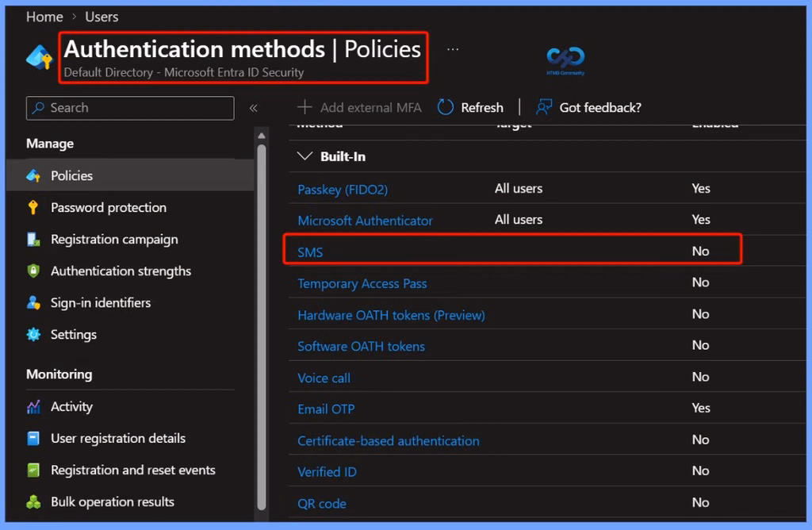Screen dimensions: 812x530
Task: Click the No value for Voice call
Action: (x=700, y=377)
